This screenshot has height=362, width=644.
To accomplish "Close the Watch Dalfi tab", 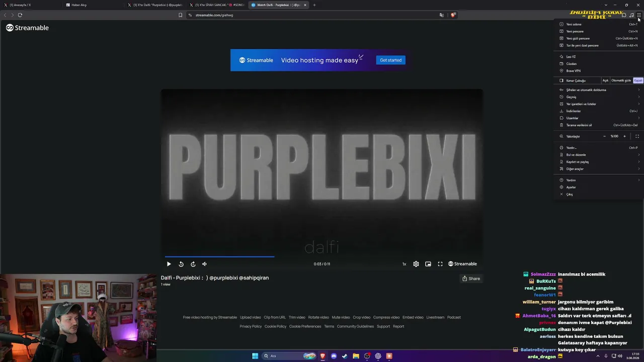I will (305, 5).
